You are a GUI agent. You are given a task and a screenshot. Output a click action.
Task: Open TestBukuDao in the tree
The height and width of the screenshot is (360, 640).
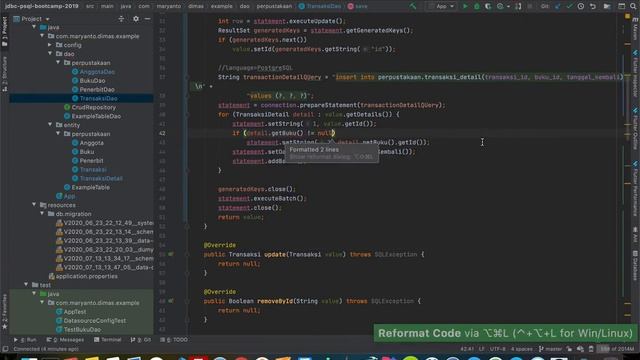click(x=78, y=329)
